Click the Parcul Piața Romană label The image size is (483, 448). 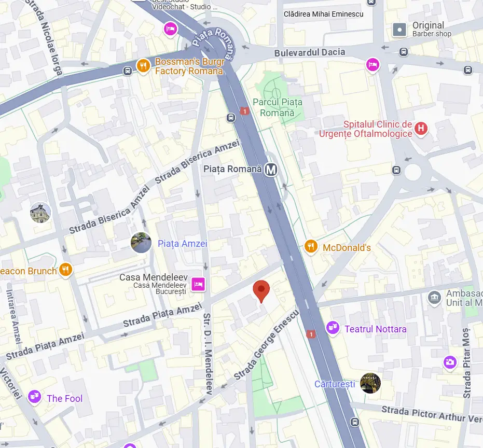pyautogui.click(x=278, y=107)
